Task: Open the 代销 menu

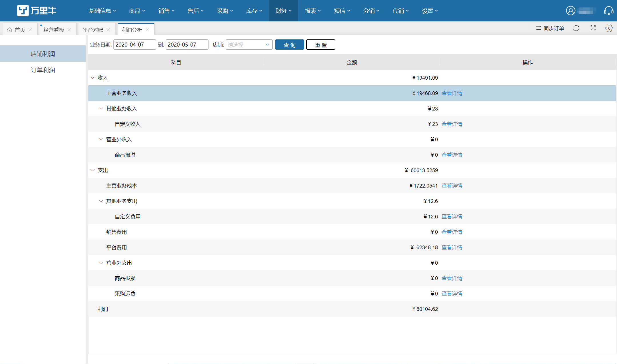Action: pyautogui.click(x=400, y=11)
